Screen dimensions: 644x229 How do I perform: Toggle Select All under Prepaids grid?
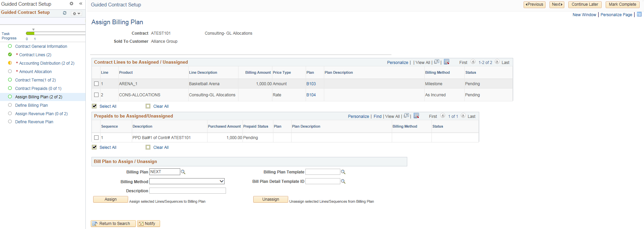click(x=94, y=147)
